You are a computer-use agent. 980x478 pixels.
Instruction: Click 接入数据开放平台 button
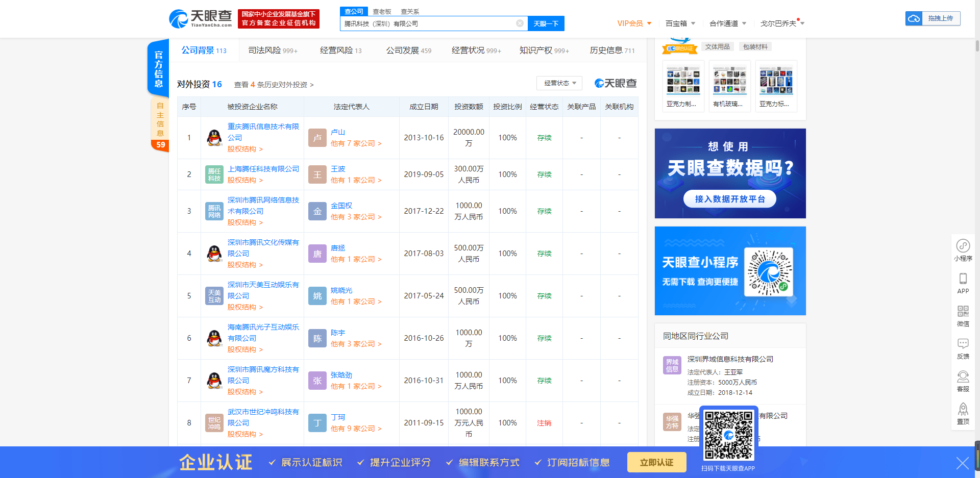[730, 199]
